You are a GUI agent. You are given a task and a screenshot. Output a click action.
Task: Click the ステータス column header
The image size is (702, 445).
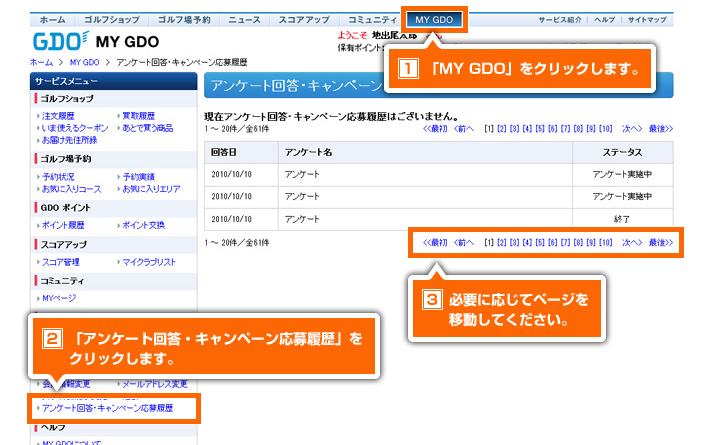(623, 152)
